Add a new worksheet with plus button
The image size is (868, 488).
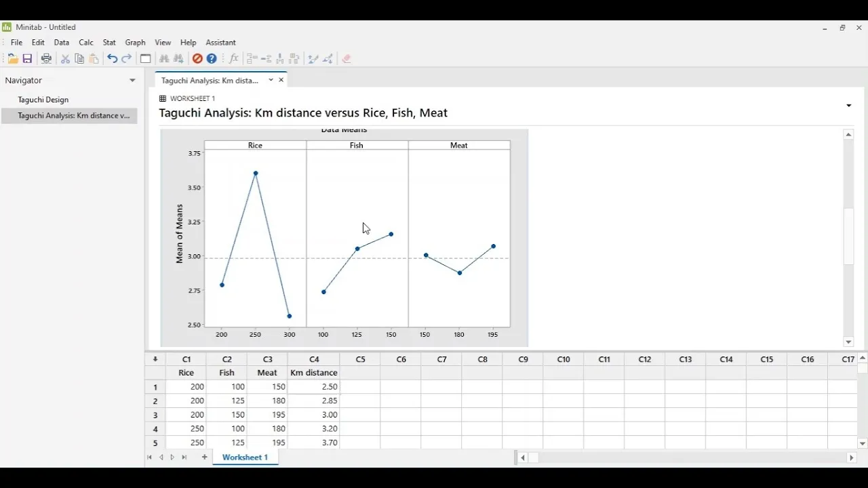coord(204,457)
